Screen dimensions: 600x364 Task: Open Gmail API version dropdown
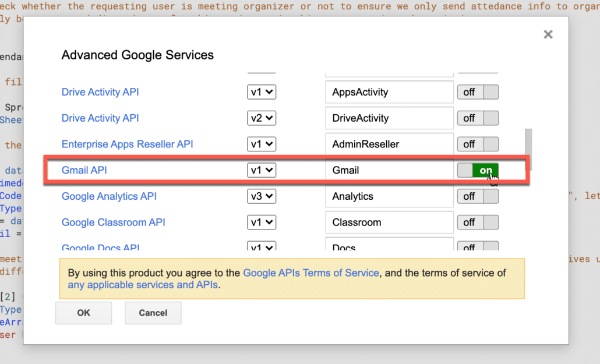click(x=262, y=170)
